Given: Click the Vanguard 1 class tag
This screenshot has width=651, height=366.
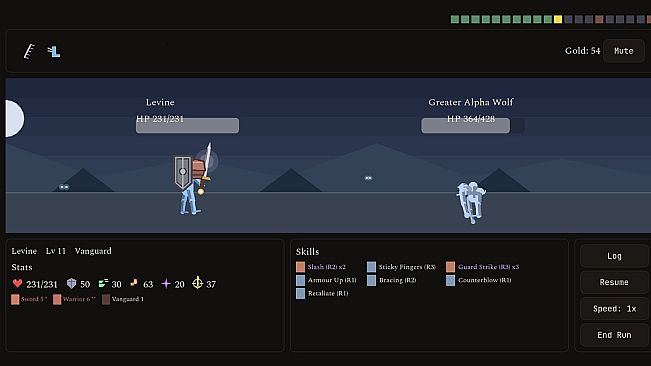Looking at the screenshot, I should (123, 299).
